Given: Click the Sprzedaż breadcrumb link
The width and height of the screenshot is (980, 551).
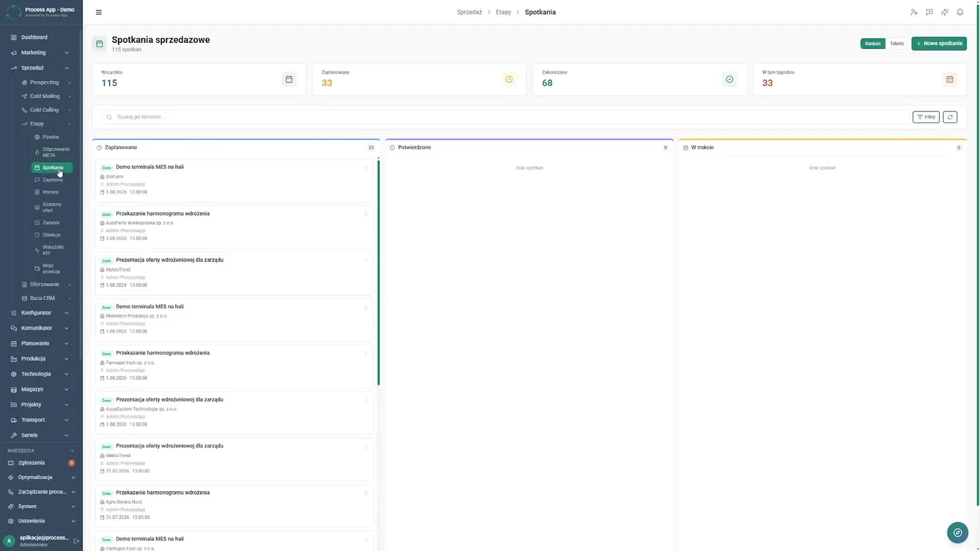Looking at the screenshot, I should click(470, 12).
